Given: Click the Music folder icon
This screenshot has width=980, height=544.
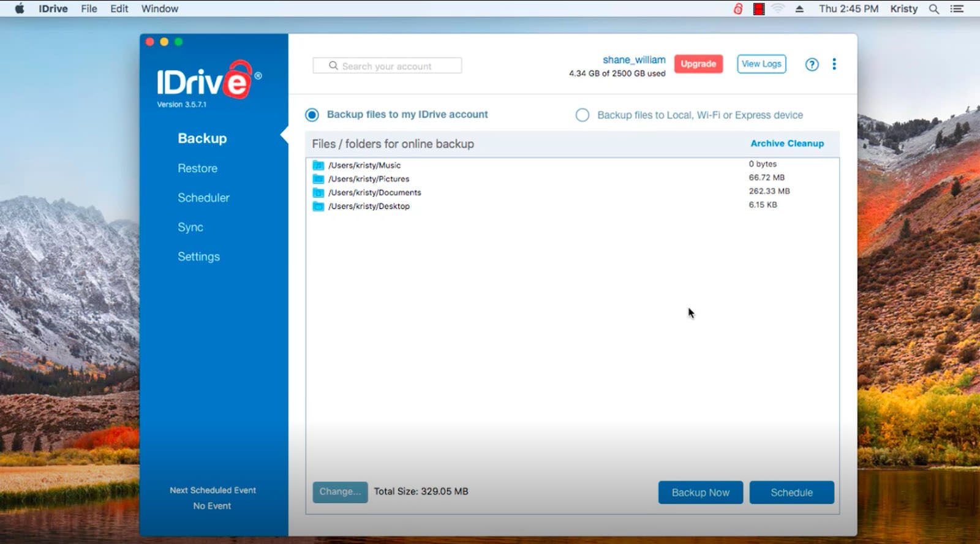Looking at the screenshot, I should coord(318,165).
